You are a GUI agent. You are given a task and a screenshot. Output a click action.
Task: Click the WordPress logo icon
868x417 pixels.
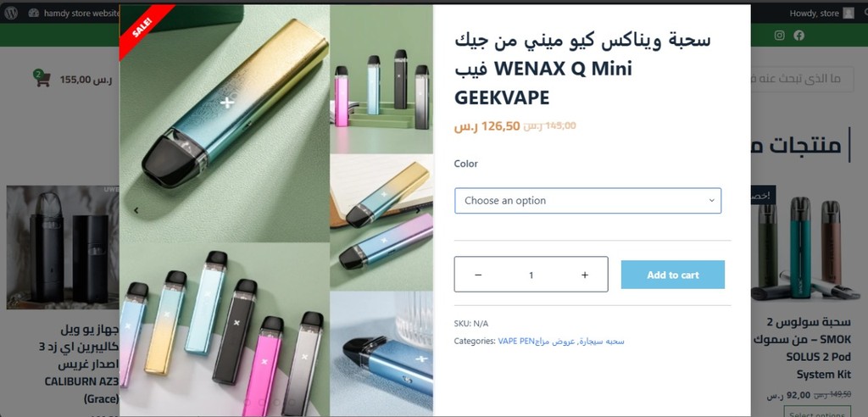11,14
